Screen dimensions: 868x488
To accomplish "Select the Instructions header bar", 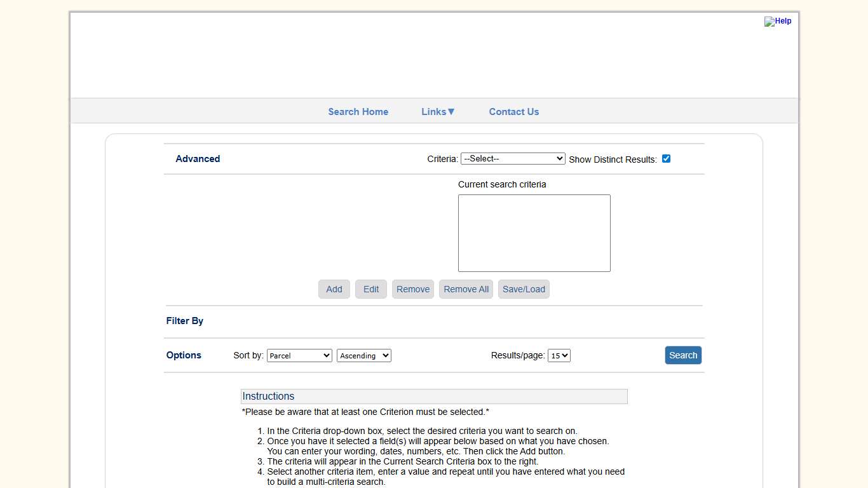I will point(434,396).
